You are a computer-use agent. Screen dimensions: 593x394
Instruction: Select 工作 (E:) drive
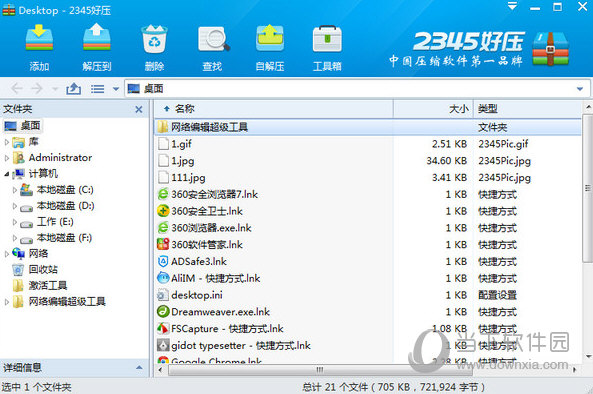point(55,222)
